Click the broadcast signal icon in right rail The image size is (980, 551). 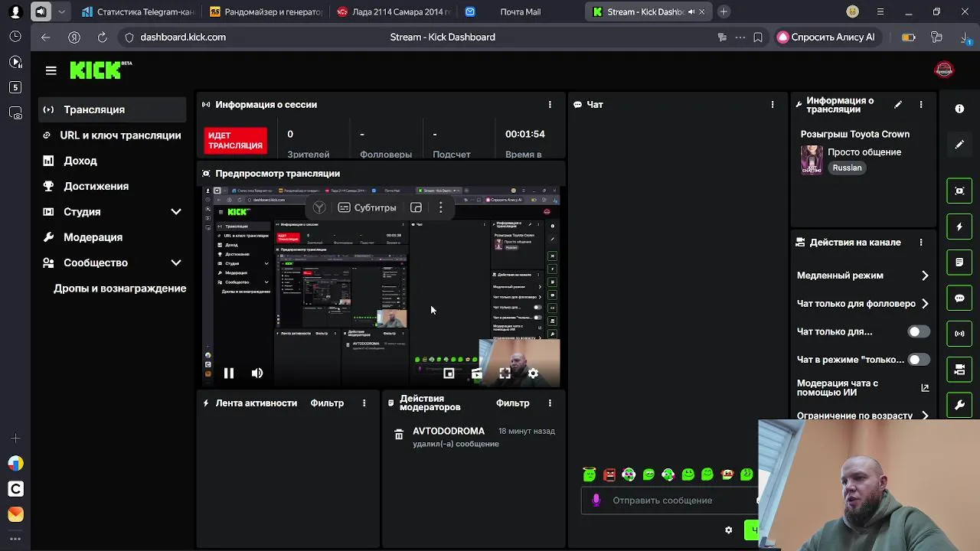[959, 334]
